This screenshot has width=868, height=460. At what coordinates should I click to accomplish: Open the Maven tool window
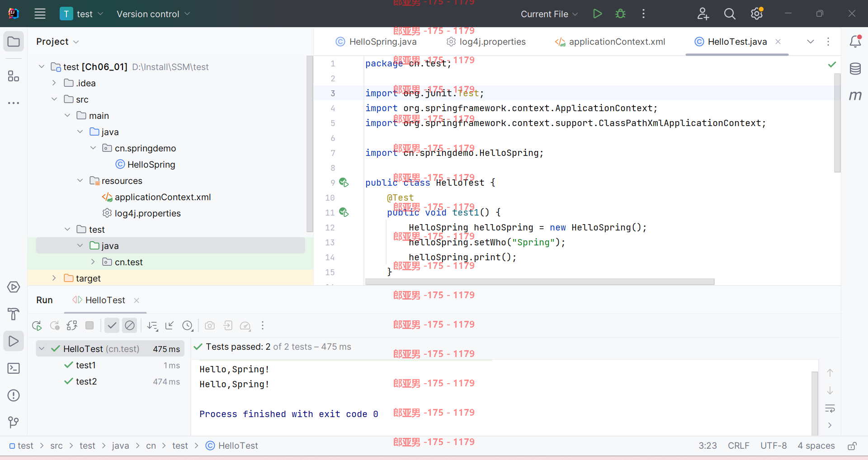[x=855, y=95]
